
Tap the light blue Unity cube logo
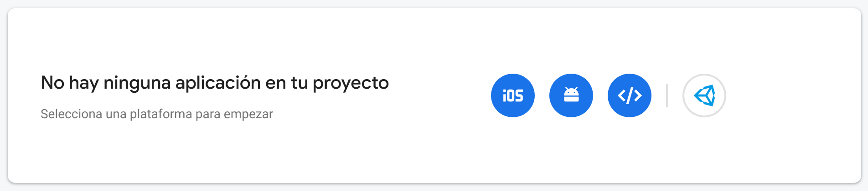pos(704,95)
